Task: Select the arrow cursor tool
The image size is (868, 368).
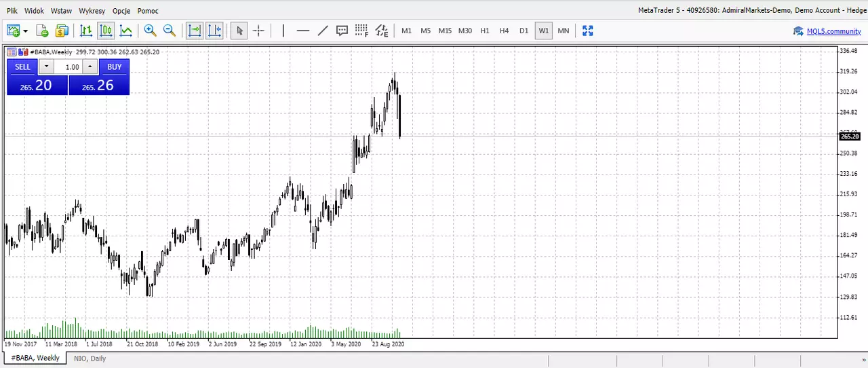Action: click(x=239, y=31)
